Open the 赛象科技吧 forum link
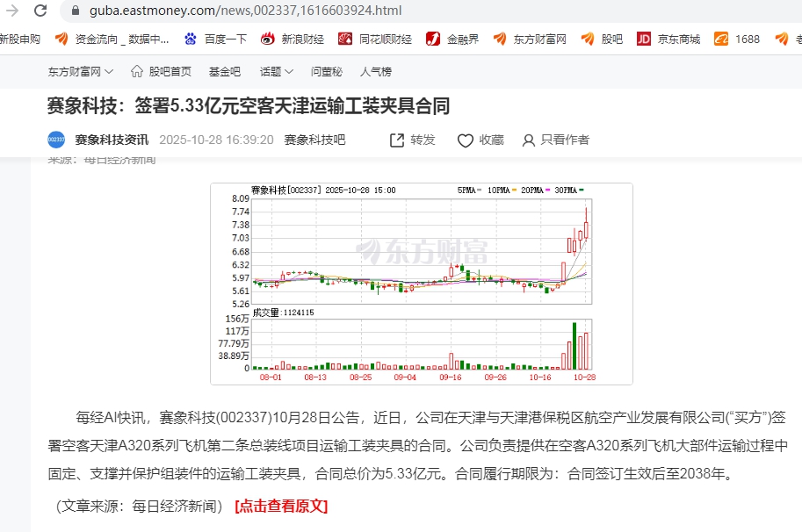802x532 pixels. pos(314,140)
